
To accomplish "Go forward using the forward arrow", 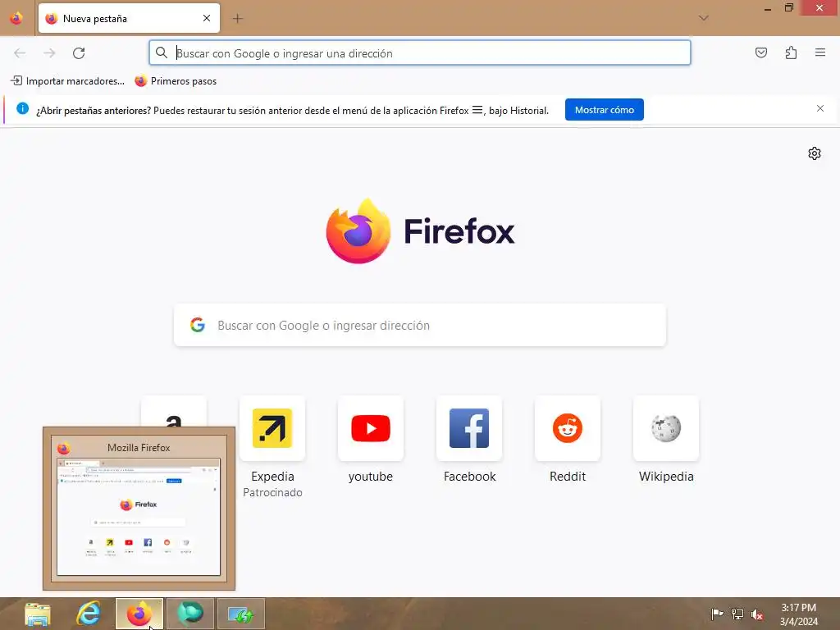I will tap(49, 53).
